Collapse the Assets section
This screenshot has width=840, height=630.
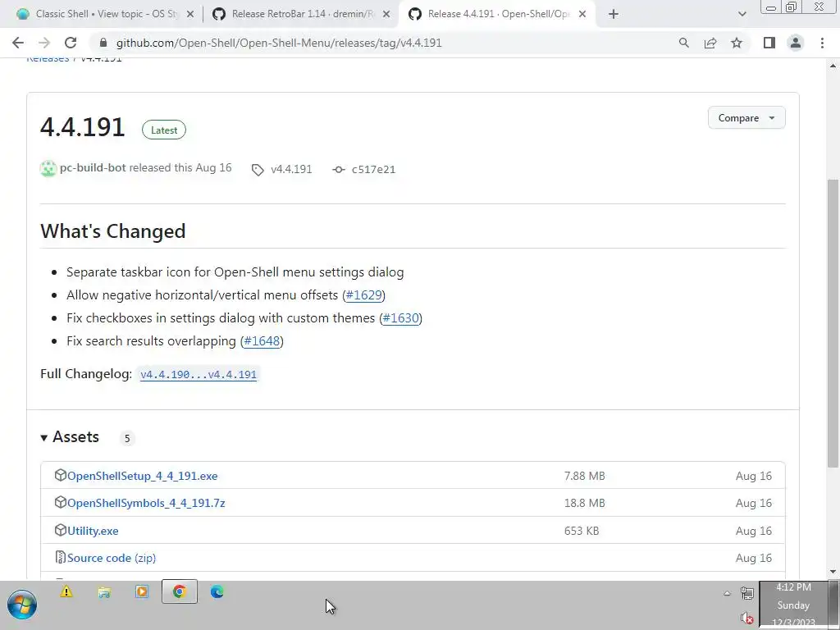pos(70,437)
